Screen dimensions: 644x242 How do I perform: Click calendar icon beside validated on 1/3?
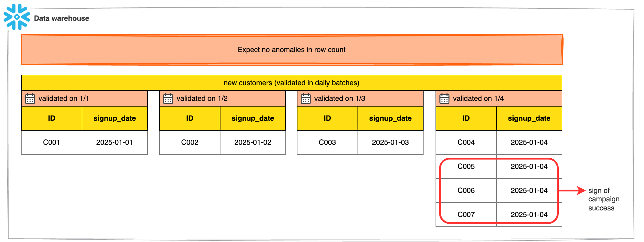point(306,98)
